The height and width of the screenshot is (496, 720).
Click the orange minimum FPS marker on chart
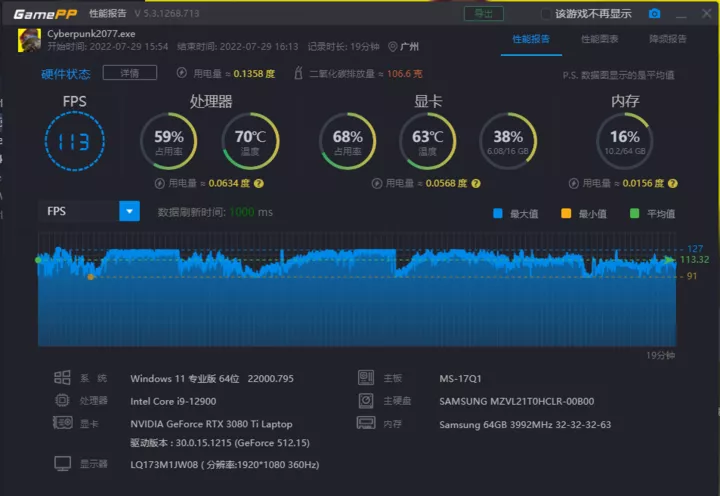point(90,277)
